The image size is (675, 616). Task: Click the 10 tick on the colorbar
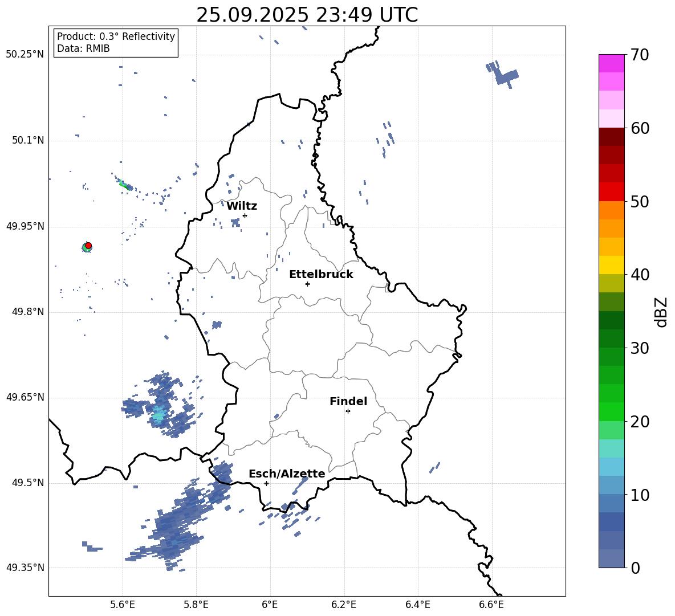pos(640,495)
